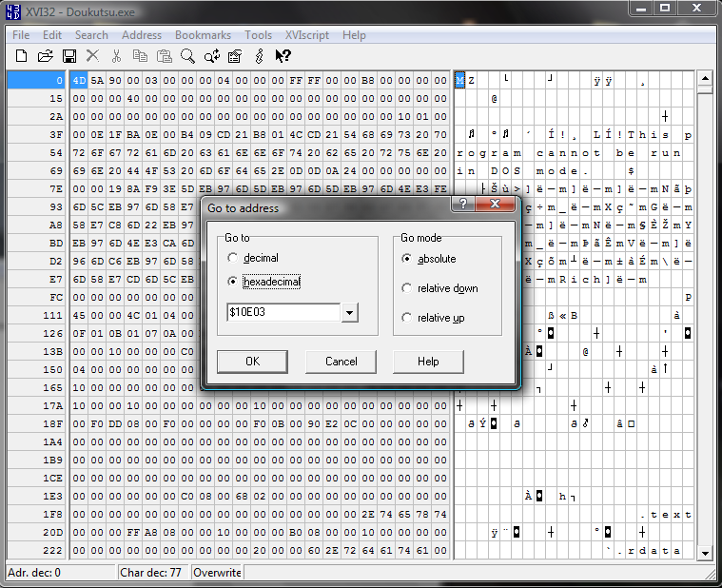
Task: Click the Paste clipboard icon
Action: point(164,56)
